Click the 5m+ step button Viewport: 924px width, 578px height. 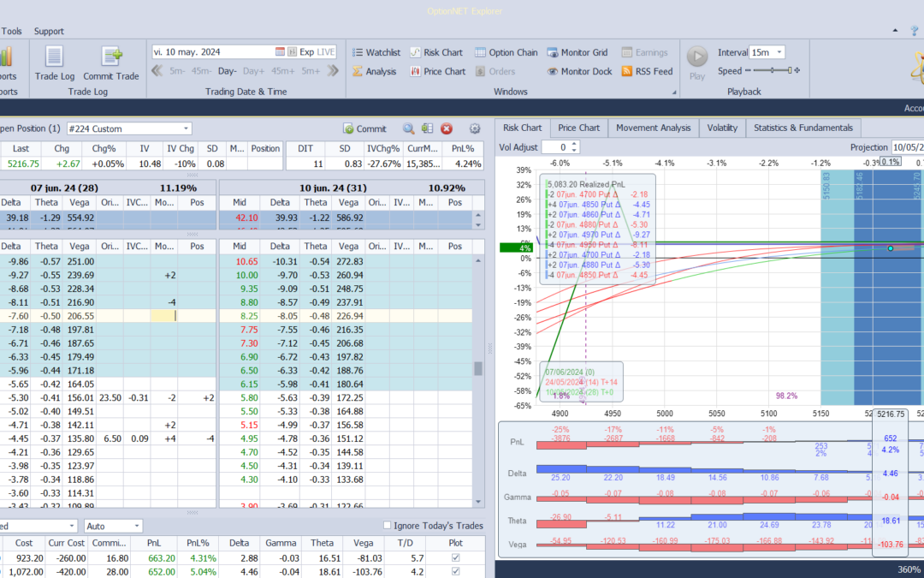point(311,71)
